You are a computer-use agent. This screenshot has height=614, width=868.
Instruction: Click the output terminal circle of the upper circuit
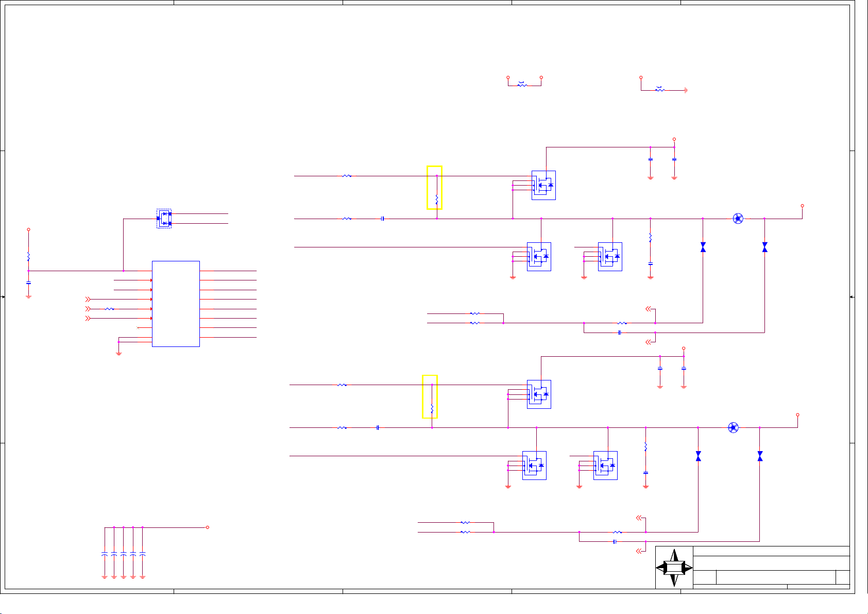[802, 206]
